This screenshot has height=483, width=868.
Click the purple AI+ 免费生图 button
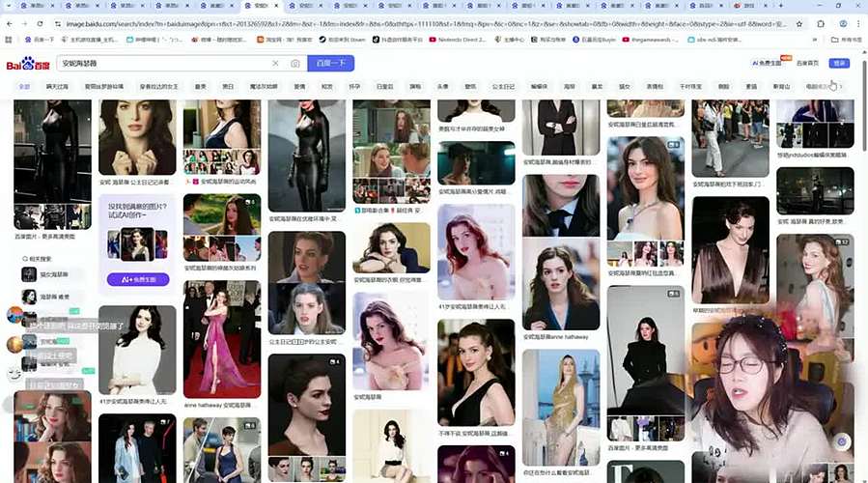pyautogui.click(x=137, y=279)
